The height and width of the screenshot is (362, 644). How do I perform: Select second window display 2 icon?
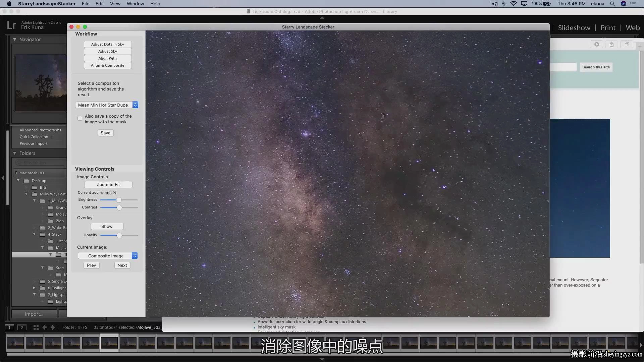[22, 327]
